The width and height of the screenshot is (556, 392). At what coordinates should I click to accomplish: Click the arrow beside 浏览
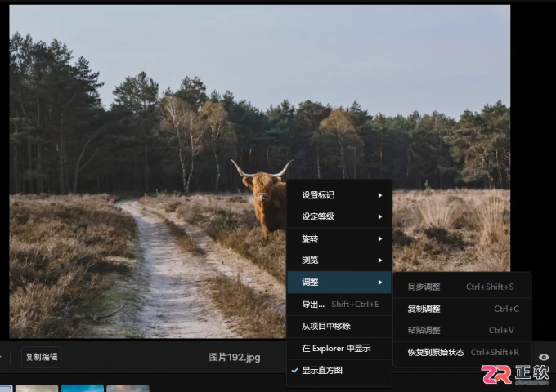[x=379, y=261]
